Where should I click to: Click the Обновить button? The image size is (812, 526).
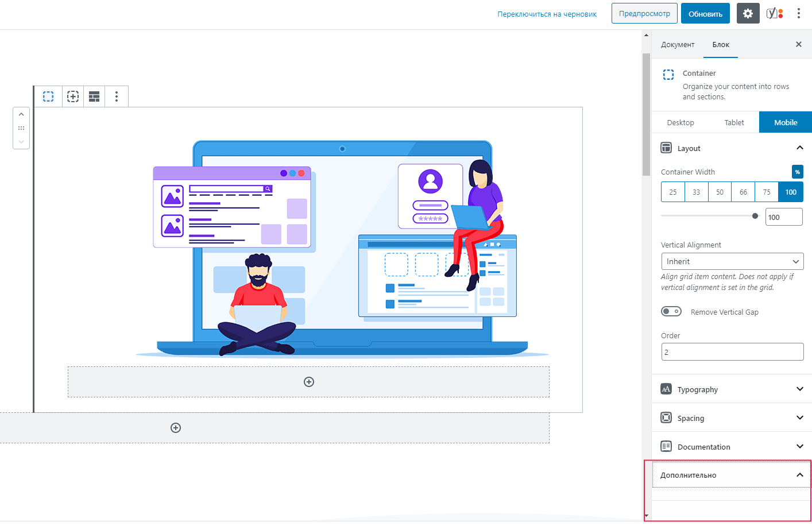tap(705, 14)
